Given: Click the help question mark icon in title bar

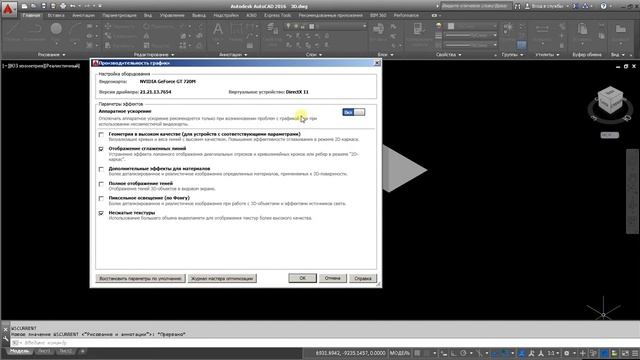Looking at the screenshot, I should pos(603,6).
